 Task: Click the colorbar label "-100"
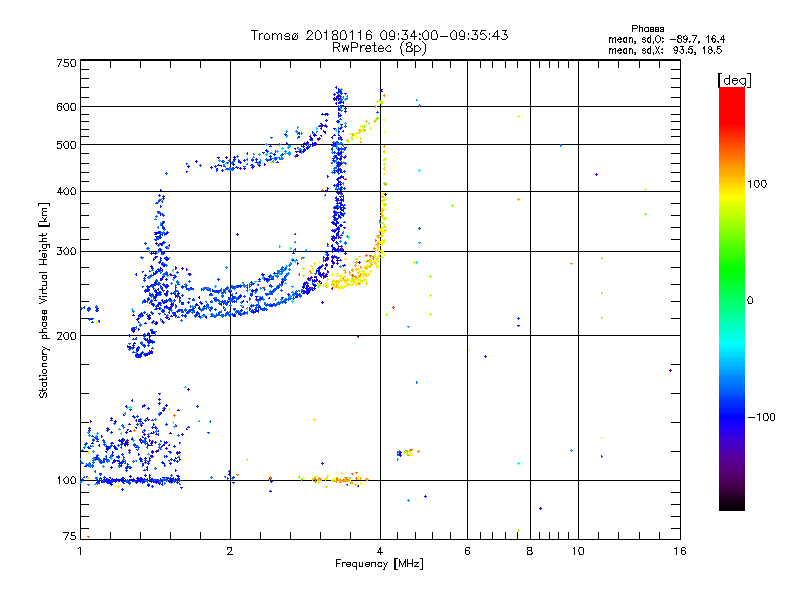pyautogui.click(x=761, y=417)
